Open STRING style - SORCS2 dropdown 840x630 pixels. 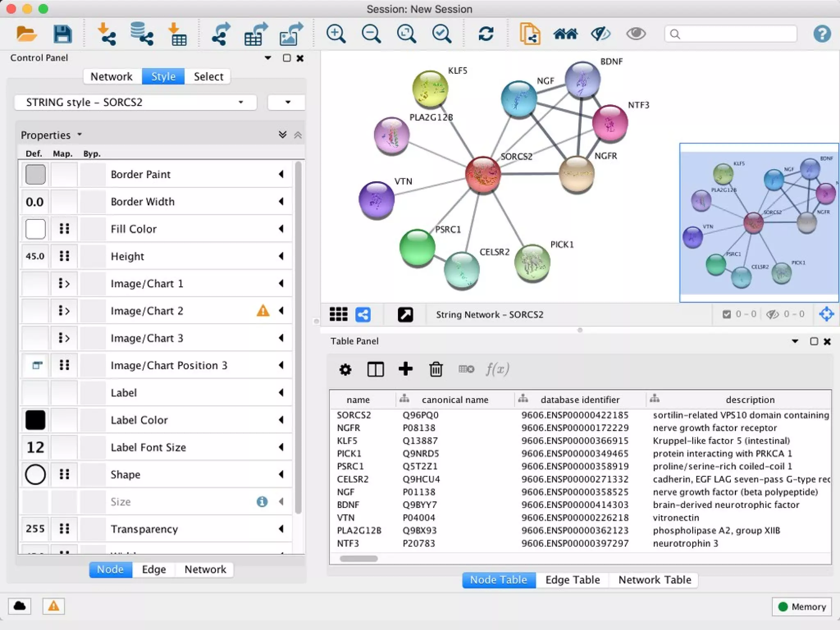click(x=135, y=102)
